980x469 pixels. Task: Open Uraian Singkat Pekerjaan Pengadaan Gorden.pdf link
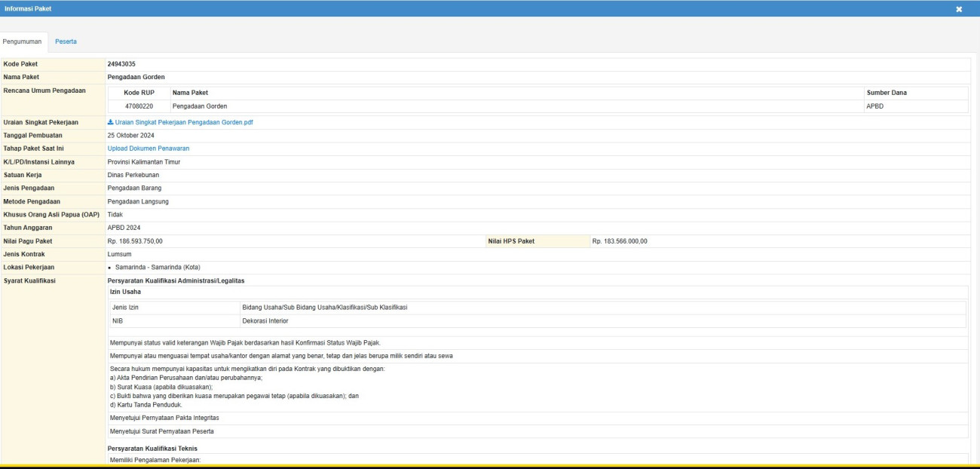click(184, 122)
